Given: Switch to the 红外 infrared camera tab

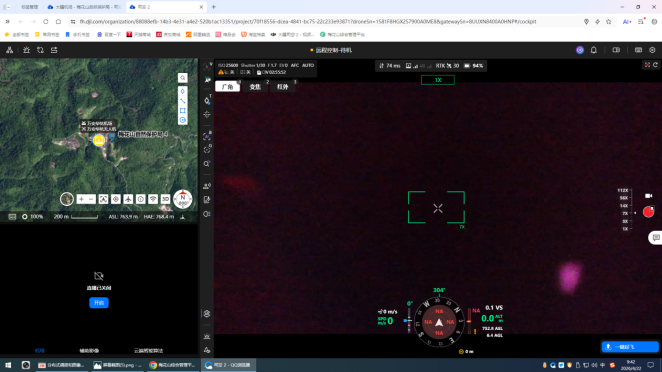Looking at the screenshot, I should pos(282,87).
